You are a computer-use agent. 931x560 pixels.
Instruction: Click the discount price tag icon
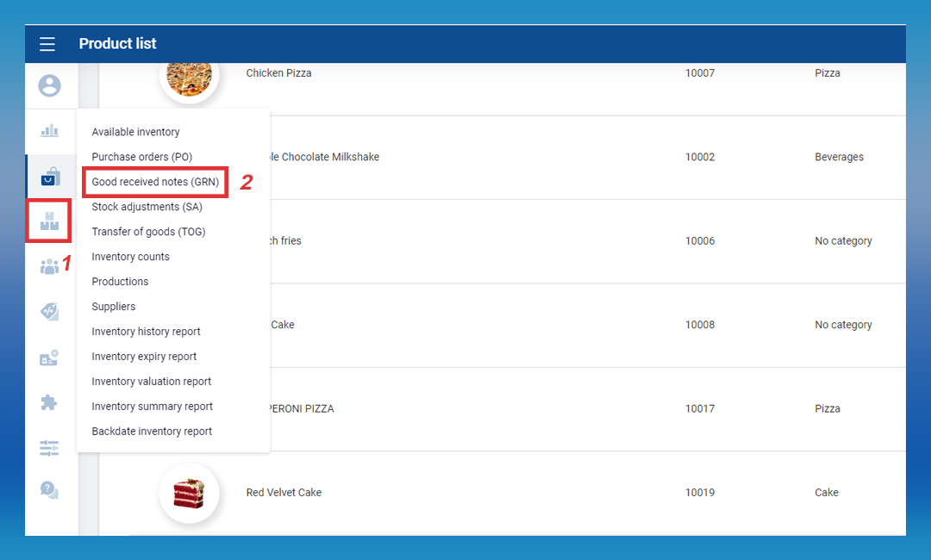point(50,312)
